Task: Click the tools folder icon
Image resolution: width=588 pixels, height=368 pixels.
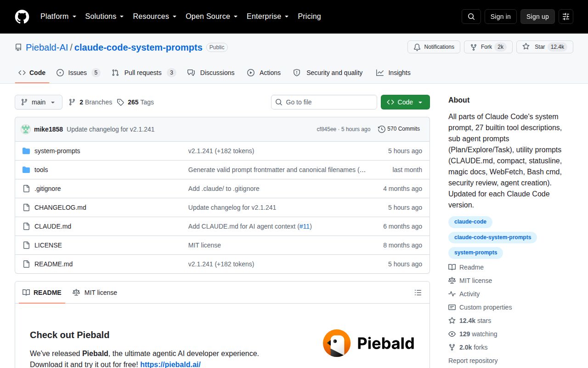Action: 26,170
